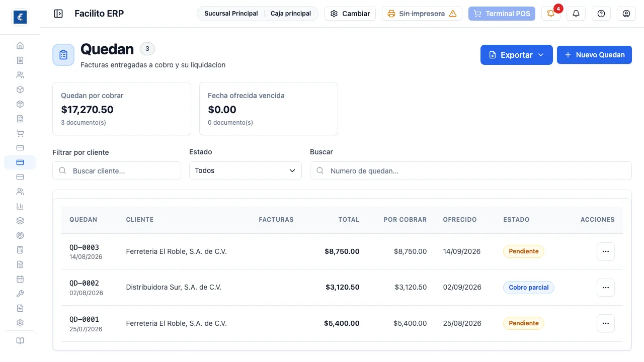The height and width of the screenshot is (362, 644).
Task: Click the Caja principal pill
Action: click(291, 14)
